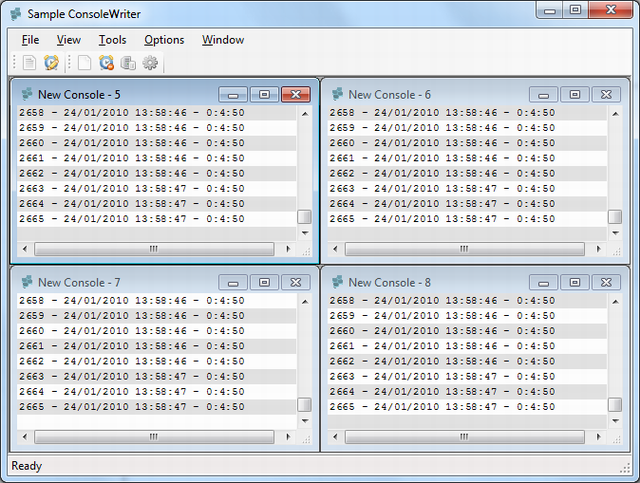Click the New Console - 8 window icon
Image resolution: width=640 pixels, height=483 pixels.
(338, 282)
